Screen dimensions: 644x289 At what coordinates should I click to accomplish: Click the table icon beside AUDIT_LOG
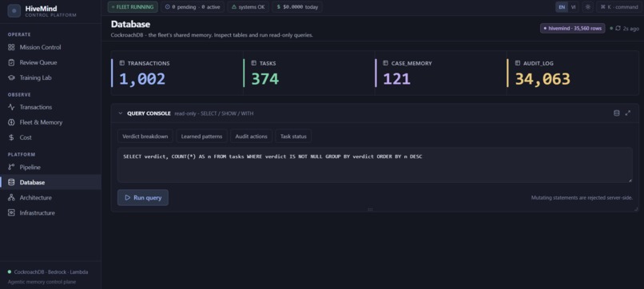click(518, 63)
